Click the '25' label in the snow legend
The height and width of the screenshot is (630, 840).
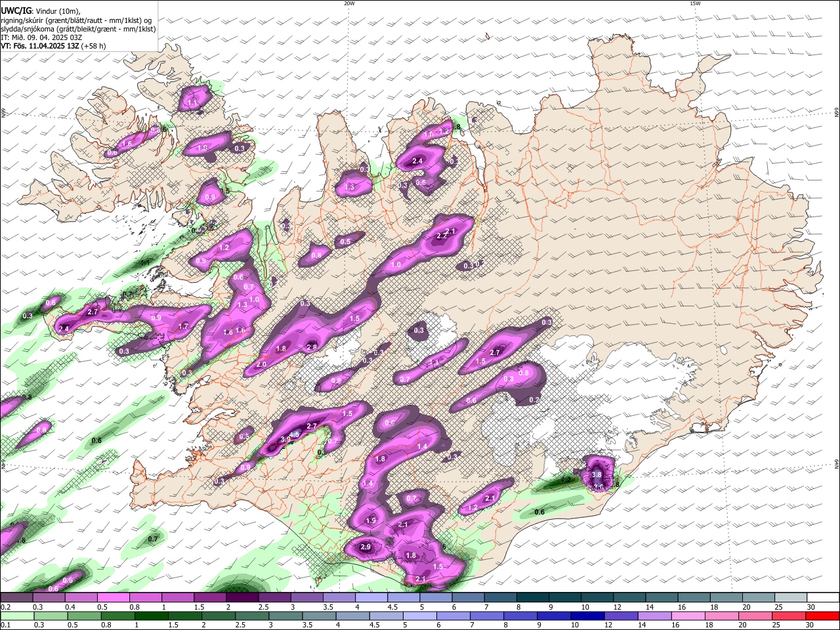pyautogui.click(x=778, y=607)
